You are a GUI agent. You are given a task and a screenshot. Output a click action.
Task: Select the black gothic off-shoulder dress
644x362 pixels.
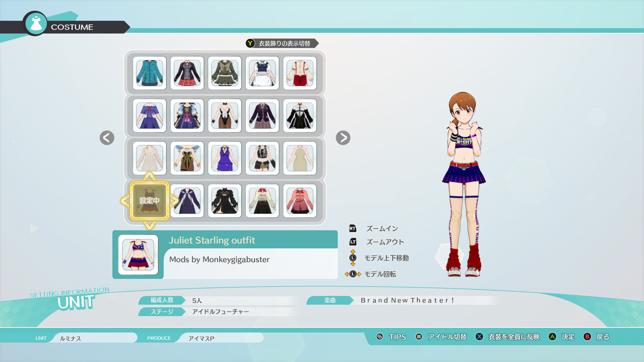pos(300,116)
